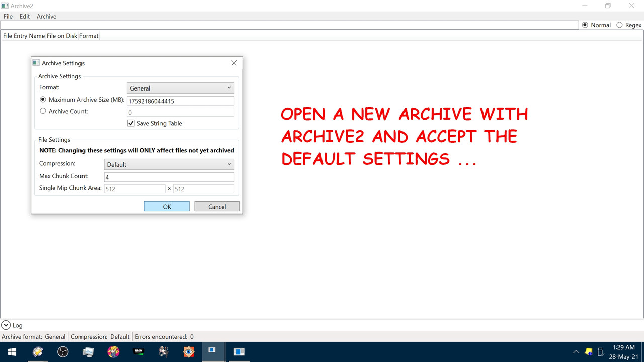Screen dimensions: 644x362
Task: Open the Edit menu
Action: pos(24,16)
